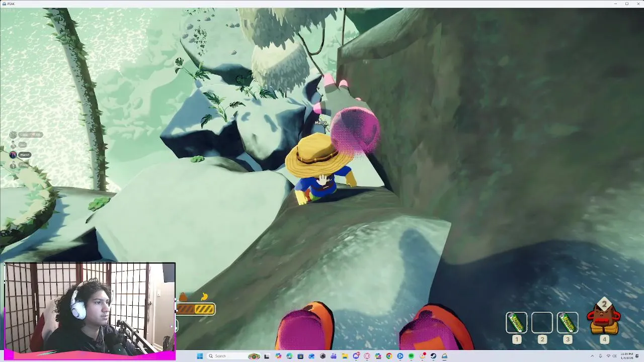This screenshot has height=362, width=644.
Task: Open Microsoft Store from the taskbar
Action: (300, 356)
